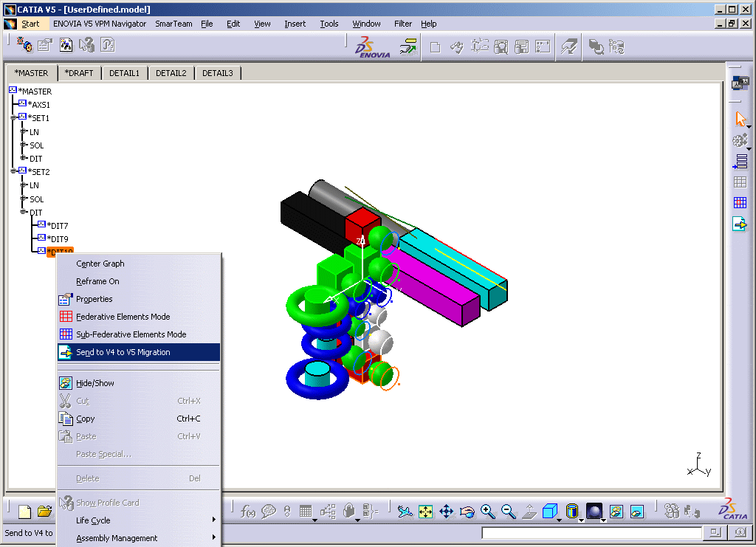Image resolution: width=756 pixels, height=547 pixels.
Task: Expand the SOL node under *SET2
Action: pyautogui.click(x=24, y=199)
